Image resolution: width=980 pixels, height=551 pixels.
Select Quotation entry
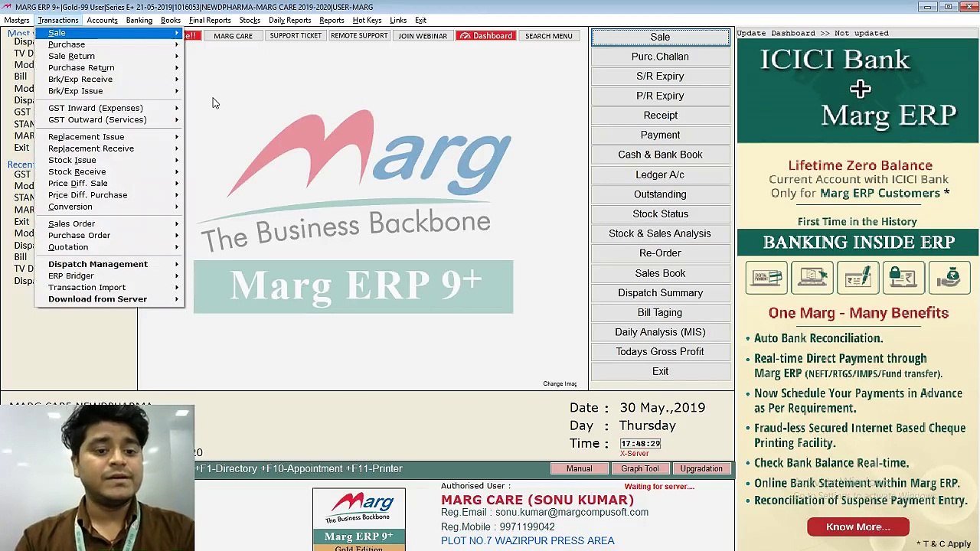[x=109, y=246]
